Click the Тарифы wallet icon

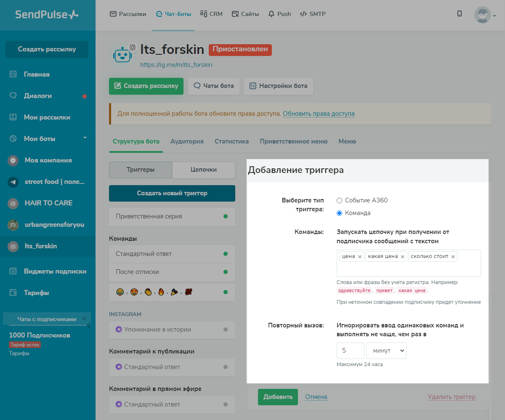[13, 293]
